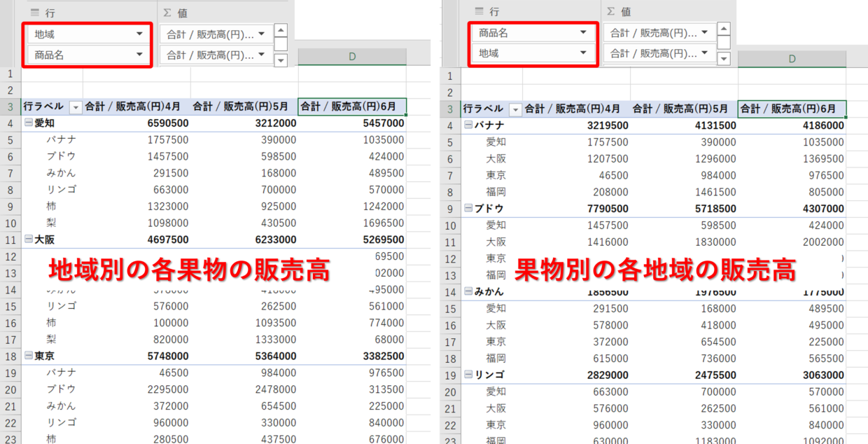Click the 値 list scroll-up arrow, right panel
This screenshot has width=868, height=444.
point(724,29)
